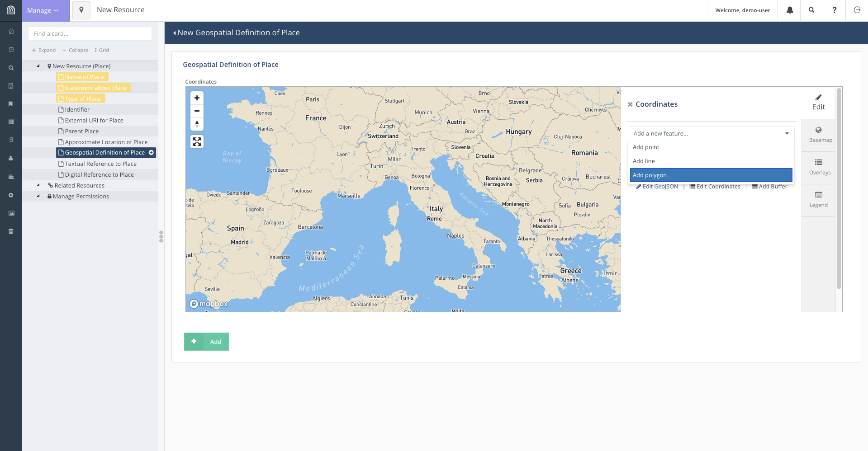Close the Coordinates panel with X icon
Viewport: 868px width, 451px height.
[630, 104]
